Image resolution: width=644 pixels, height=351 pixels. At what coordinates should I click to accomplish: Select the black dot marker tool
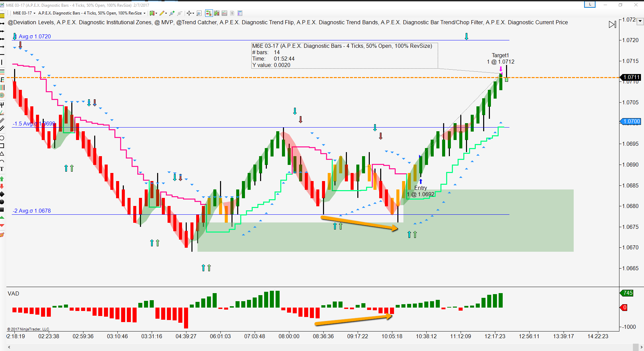coord(2,202)
